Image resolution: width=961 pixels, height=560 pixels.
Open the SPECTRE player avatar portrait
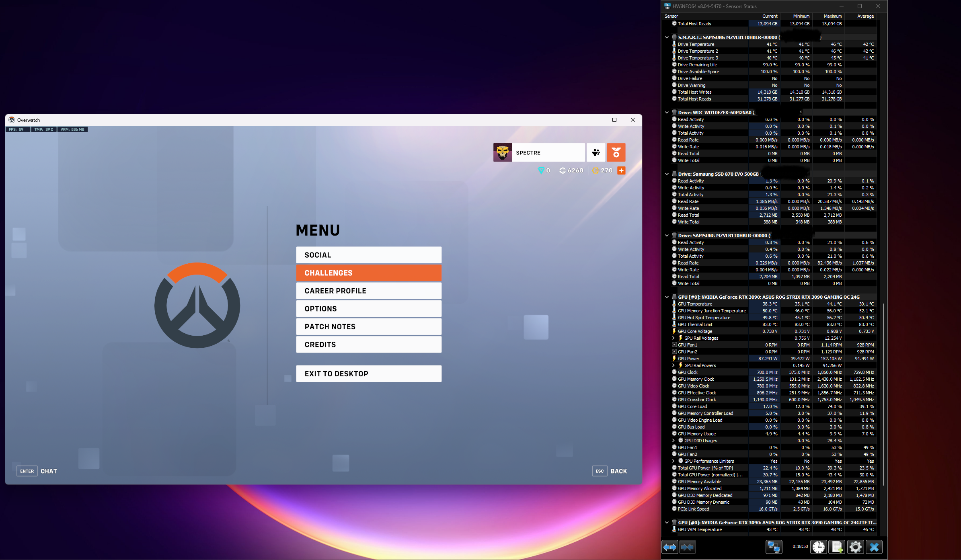tap(503, 152)
